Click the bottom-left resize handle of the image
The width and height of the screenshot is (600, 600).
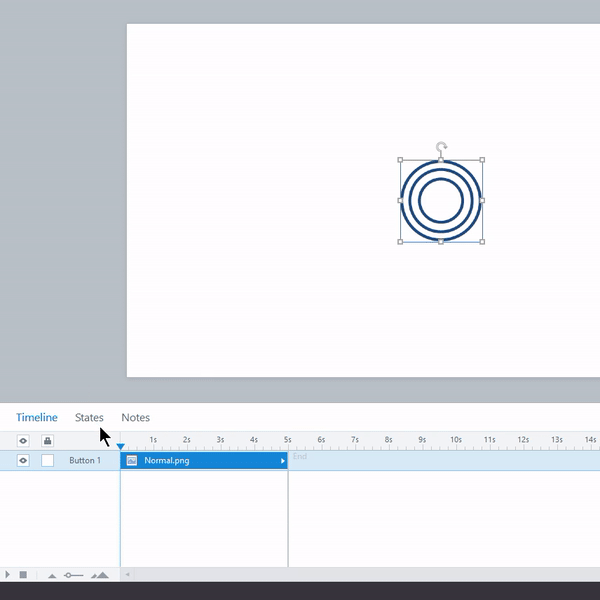tap(400, 241)
